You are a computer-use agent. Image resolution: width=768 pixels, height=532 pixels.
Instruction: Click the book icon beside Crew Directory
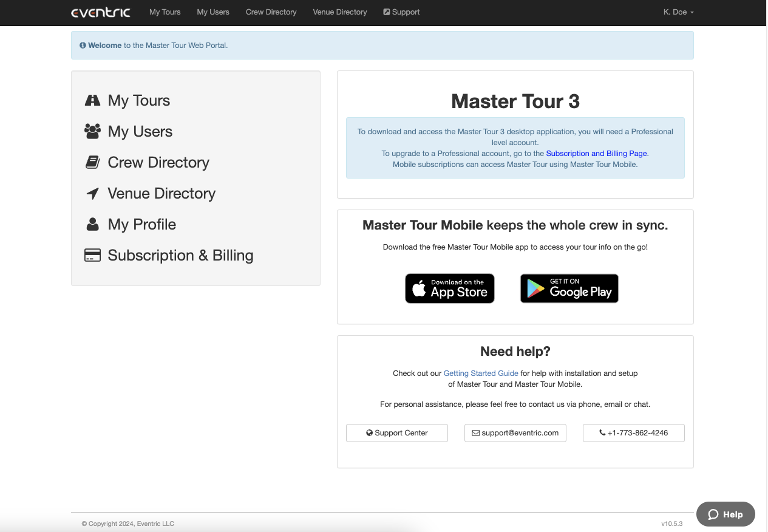[x=92, y=162]
